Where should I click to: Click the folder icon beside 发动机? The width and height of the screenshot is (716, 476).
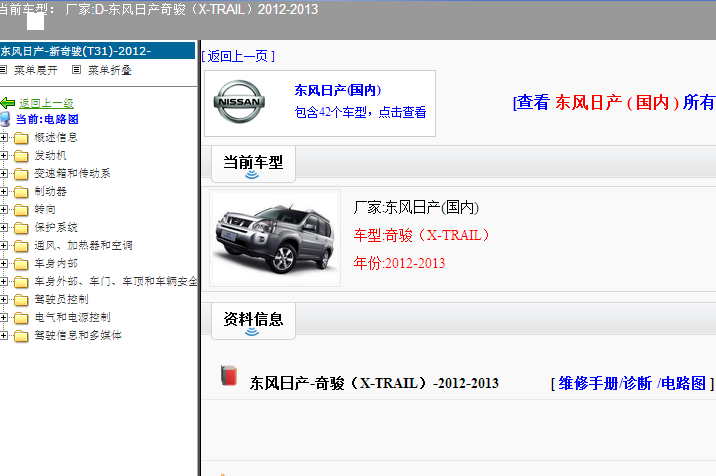coord(21,156)
